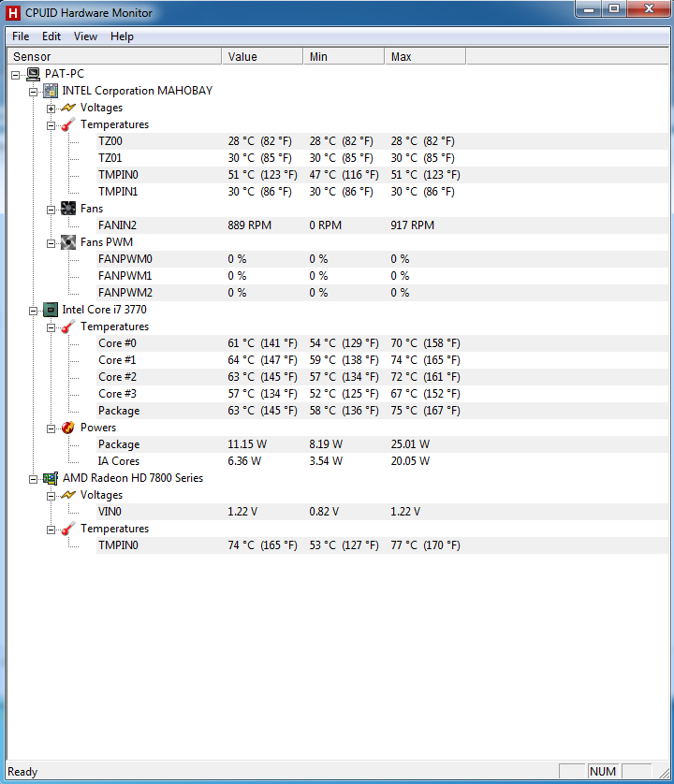
Task: Select the IA Cores power row
Action: (x=382, y=461)
